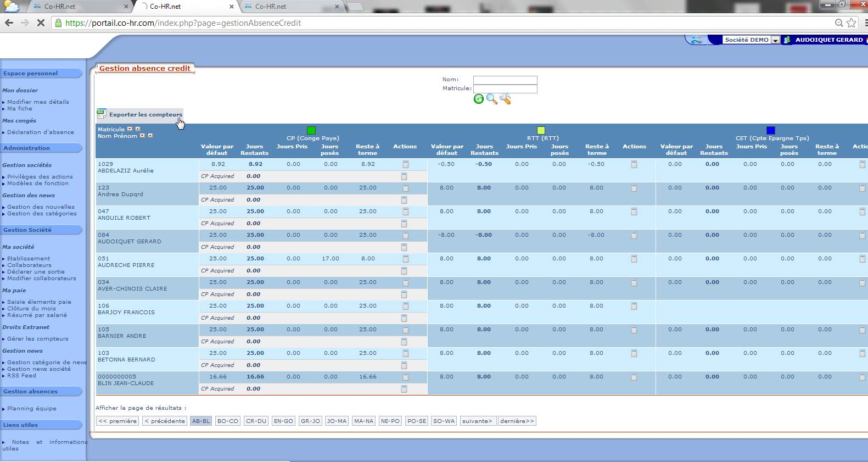868x462 pixels.
Task: Click the wrench tools icon beside search
Action: (x=505, y=99)
